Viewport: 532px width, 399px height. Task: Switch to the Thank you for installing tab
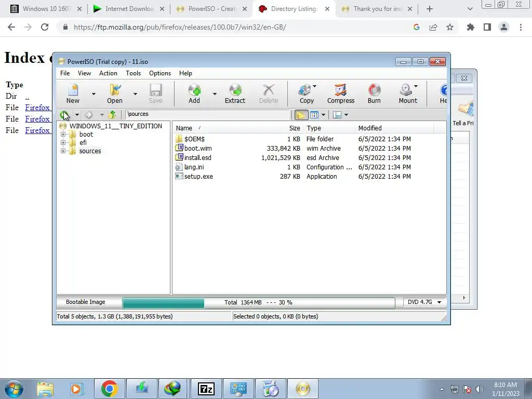click(377, 9)
